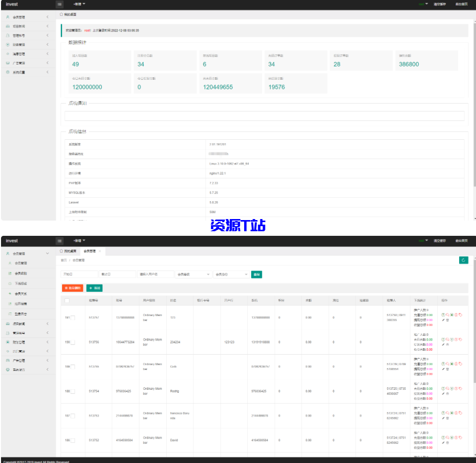The height and width of the screenshot is (463, 476).
Task: Open 会员级别 in the member submenu
Action: [x=21, y=273]
